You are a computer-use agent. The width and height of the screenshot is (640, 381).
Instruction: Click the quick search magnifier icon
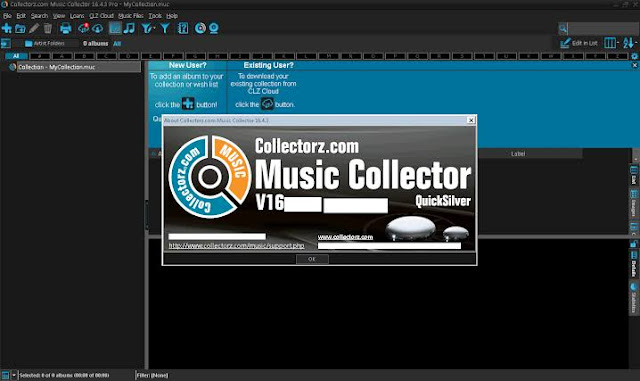[x=563, y=29]
